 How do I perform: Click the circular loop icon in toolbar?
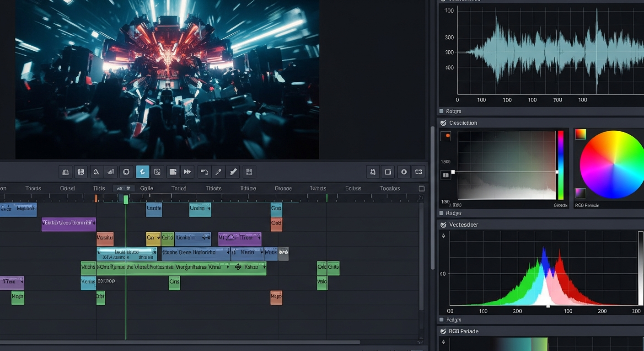126,172
